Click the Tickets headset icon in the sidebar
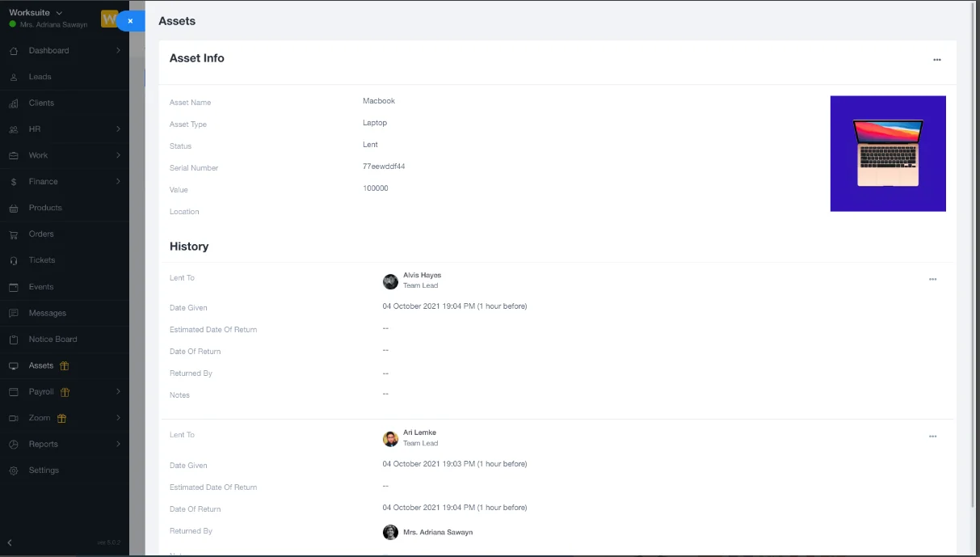The height and width of the screenshot is (557, 980). pos(13,260)
